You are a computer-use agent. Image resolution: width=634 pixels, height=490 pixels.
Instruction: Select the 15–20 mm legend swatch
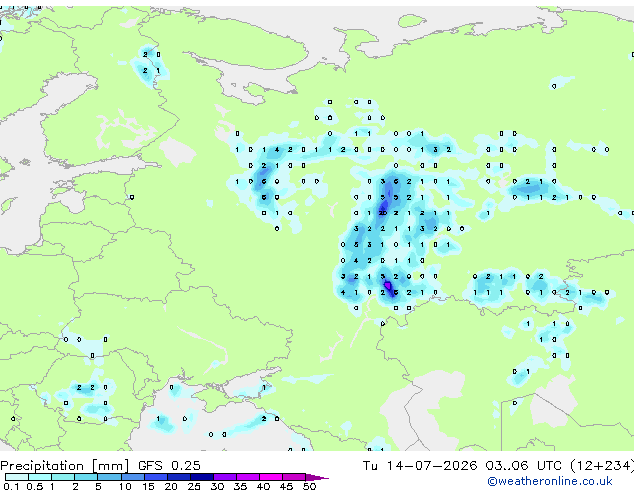coord(156,477)
